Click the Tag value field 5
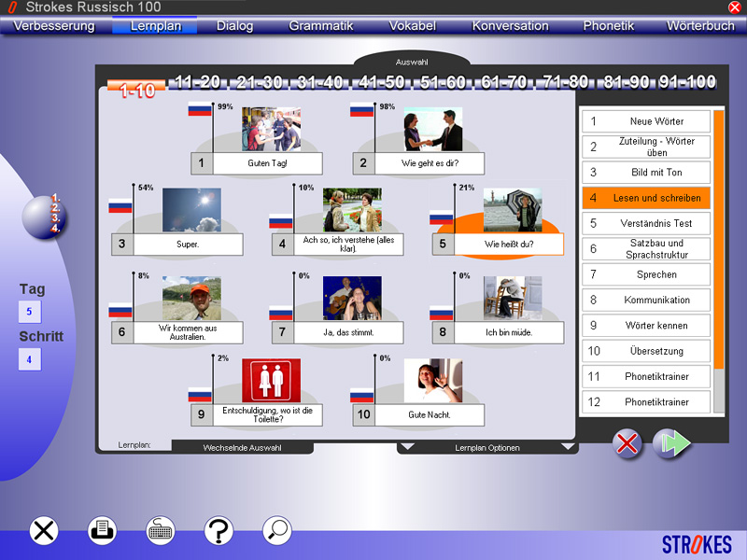 [30, 312]
